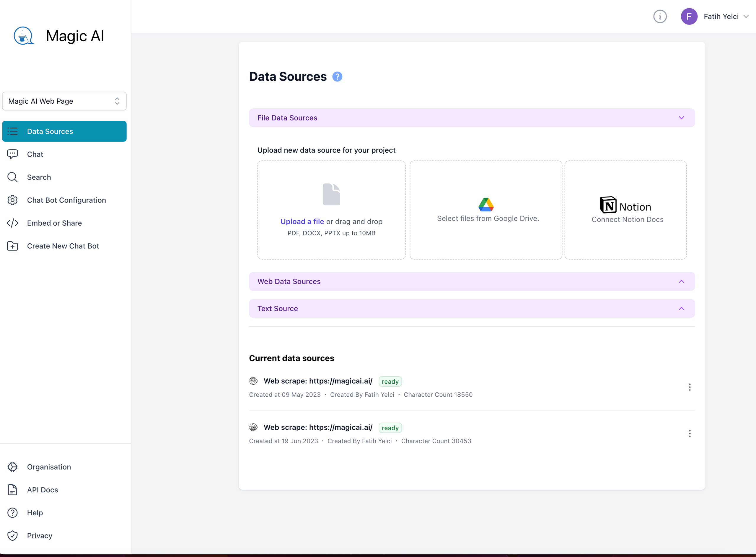Open API Docs menu item

click(x=64, y=490)
